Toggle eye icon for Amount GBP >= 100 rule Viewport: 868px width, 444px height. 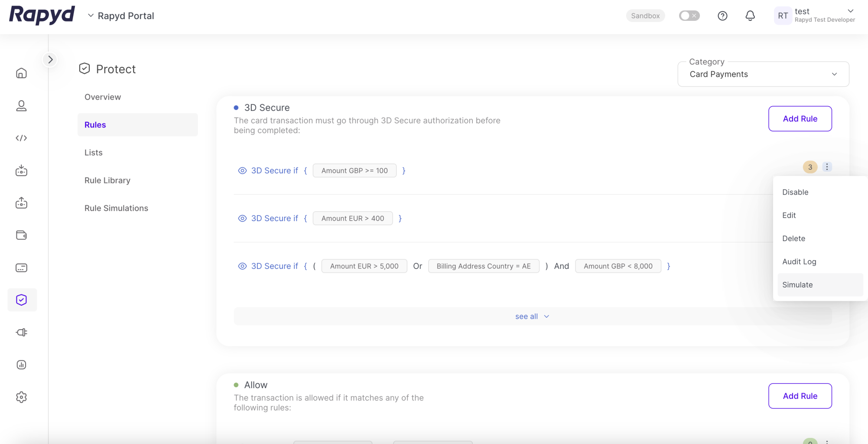242,171
